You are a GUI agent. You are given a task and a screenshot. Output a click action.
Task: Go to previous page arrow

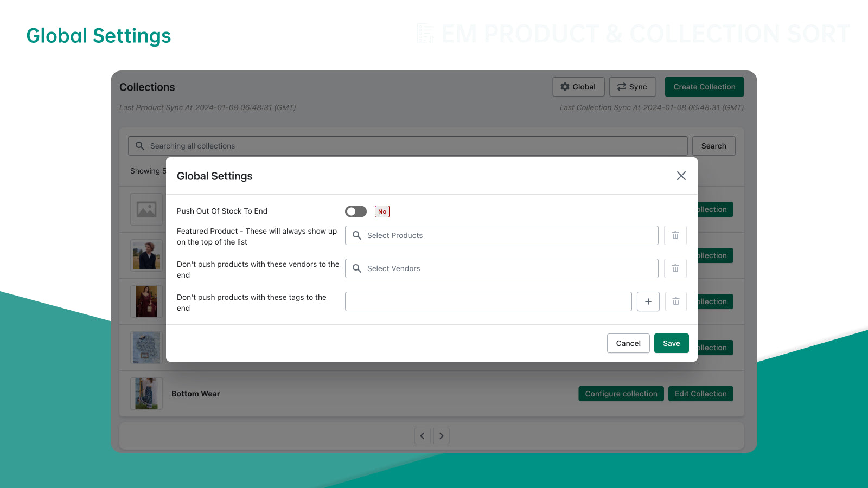pyautogui.click(x=422, y=436)
